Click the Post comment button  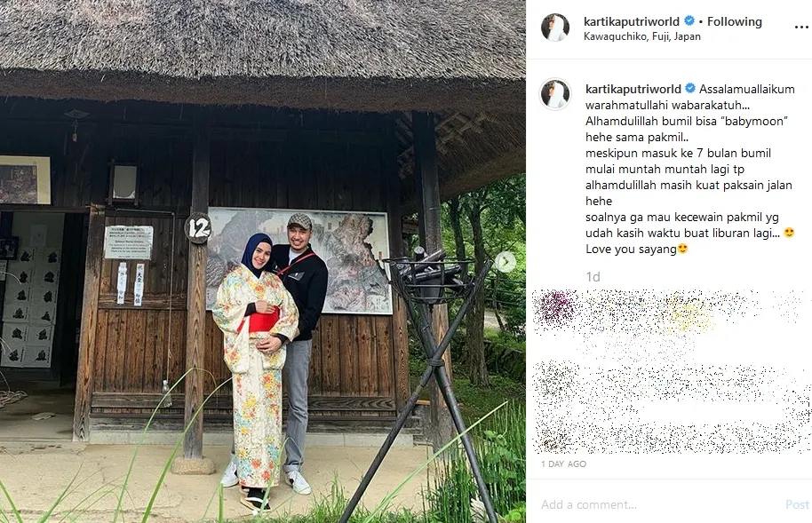798,504
